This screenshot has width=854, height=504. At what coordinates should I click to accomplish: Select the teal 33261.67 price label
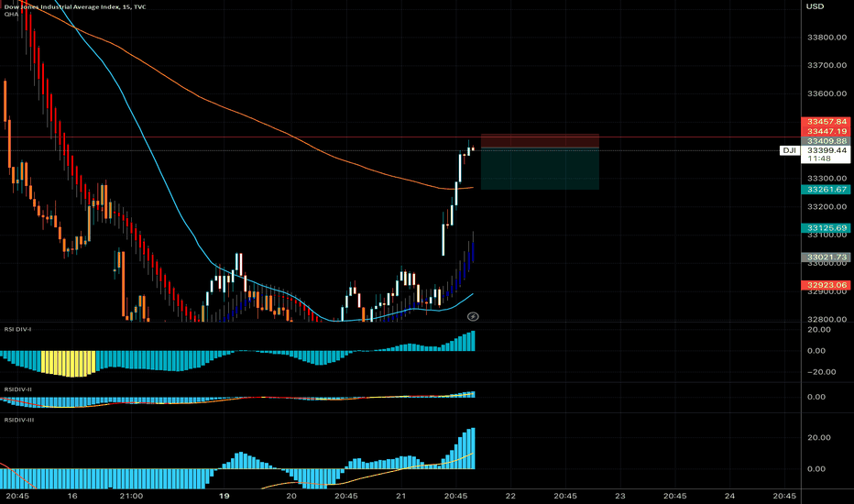[827, 189]
